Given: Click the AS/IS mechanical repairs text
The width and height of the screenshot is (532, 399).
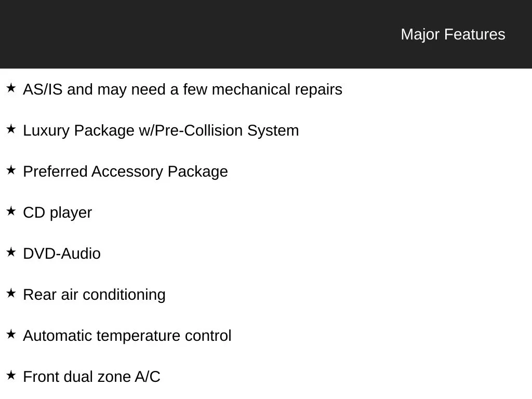Looking at the screenshot, I should [x=182, y=89].
